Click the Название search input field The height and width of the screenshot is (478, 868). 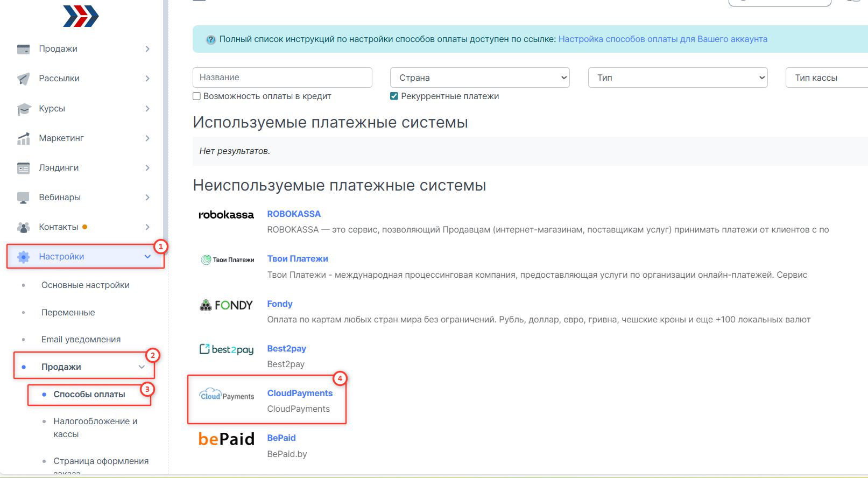point(282,78)
